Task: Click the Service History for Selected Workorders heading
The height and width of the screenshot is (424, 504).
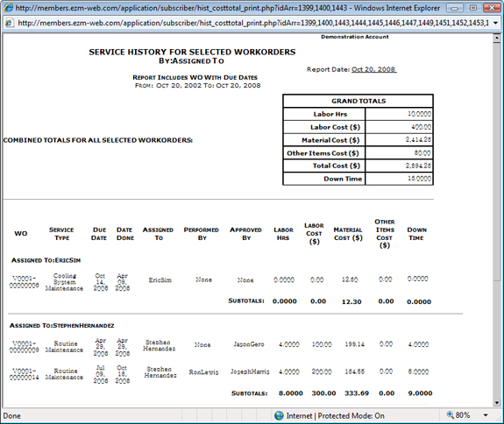Action: coord(192,52)
